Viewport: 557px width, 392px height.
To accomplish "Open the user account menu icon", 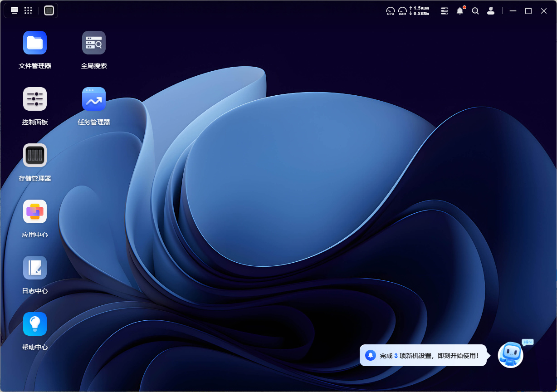I will [x=491, y=11].
